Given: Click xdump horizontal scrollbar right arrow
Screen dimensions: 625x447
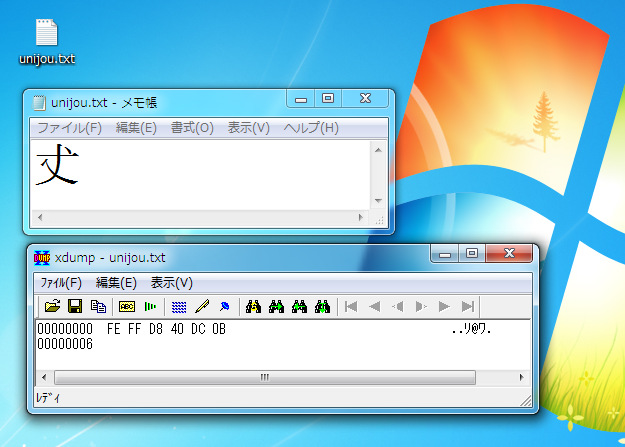Looking at the screenshot, I should pos(521,377).
